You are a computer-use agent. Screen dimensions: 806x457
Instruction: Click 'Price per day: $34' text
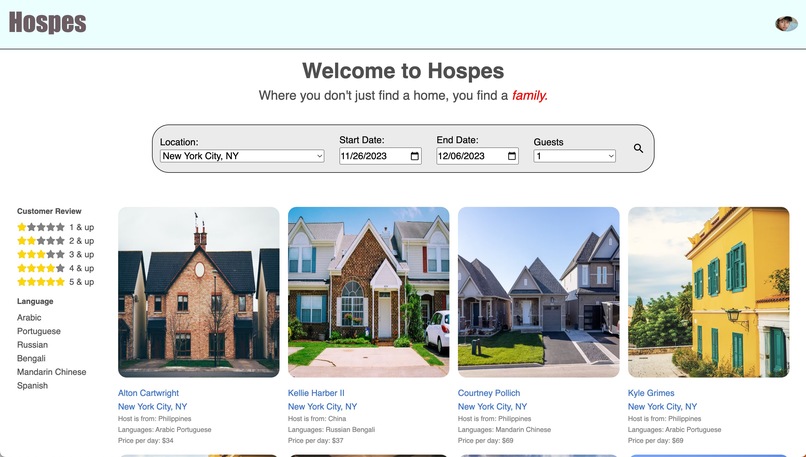(x=146, y=441)
